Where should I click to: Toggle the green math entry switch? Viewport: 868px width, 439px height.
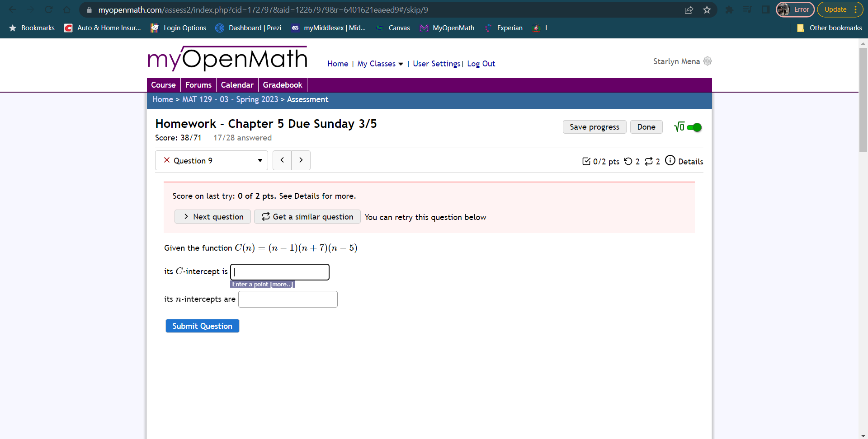point(694,127)
